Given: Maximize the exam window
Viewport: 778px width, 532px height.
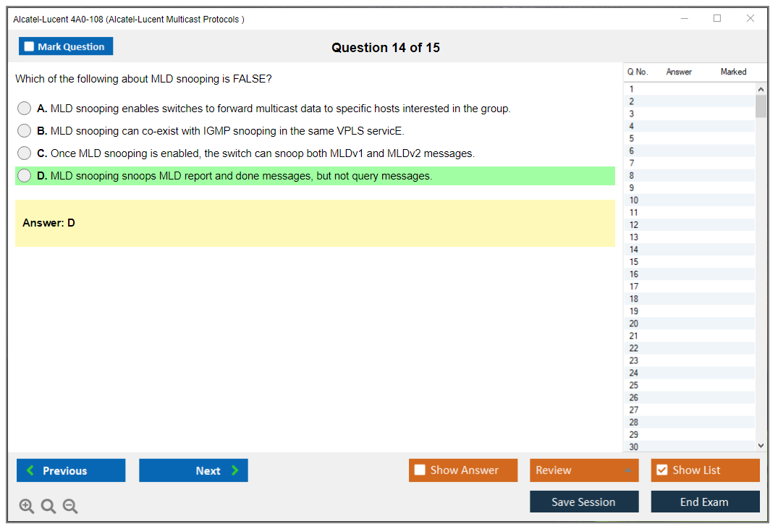Looking at the screenshot, I should (717, 19).
